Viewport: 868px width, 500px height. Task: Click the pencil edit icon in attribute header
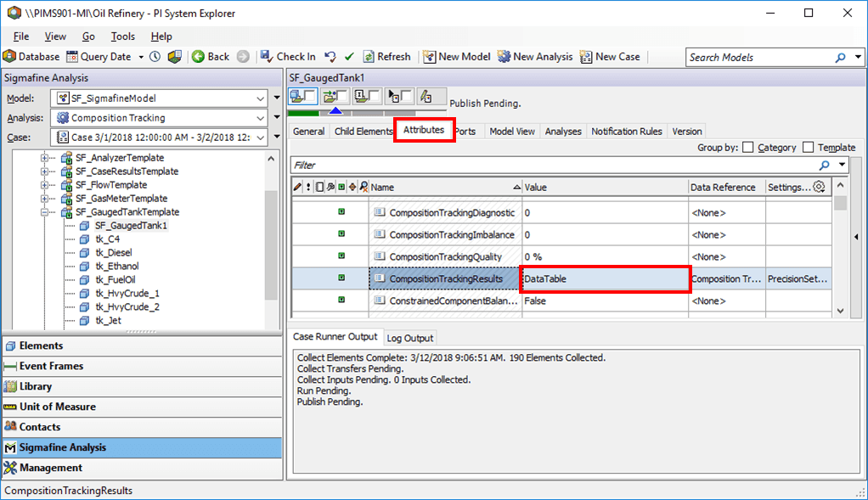pos(297,186)
